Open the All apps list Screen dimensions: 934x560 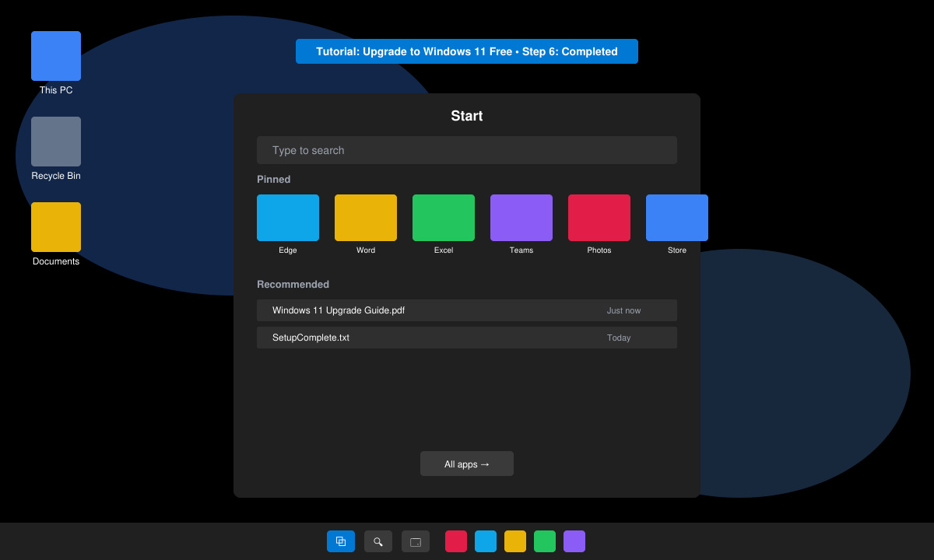(467, 464)
